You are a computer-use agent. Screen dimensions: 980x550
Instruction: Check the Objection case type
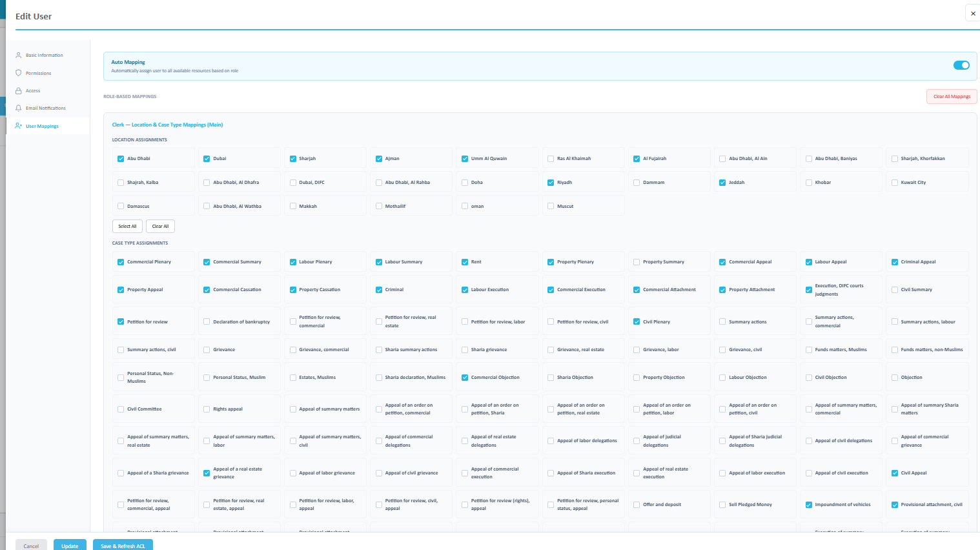coord(895,378)
